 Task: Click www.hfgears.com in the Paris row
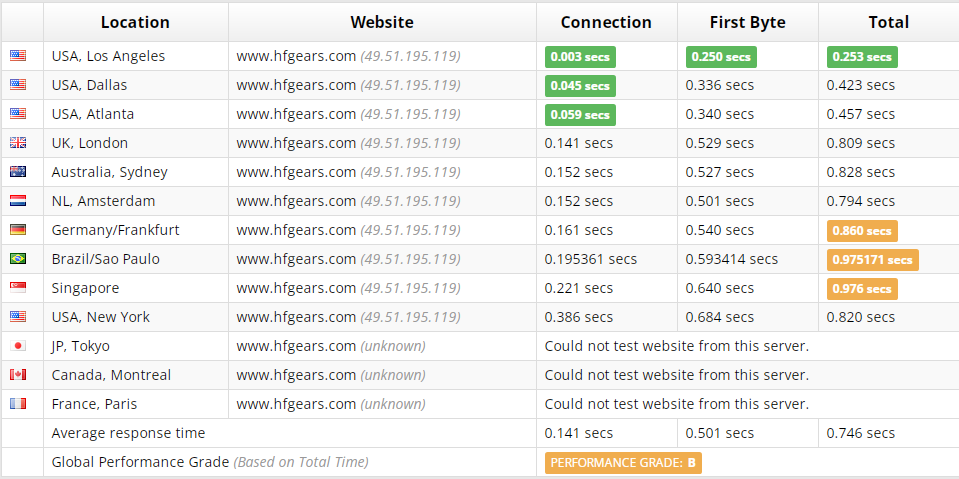[296, 404]
